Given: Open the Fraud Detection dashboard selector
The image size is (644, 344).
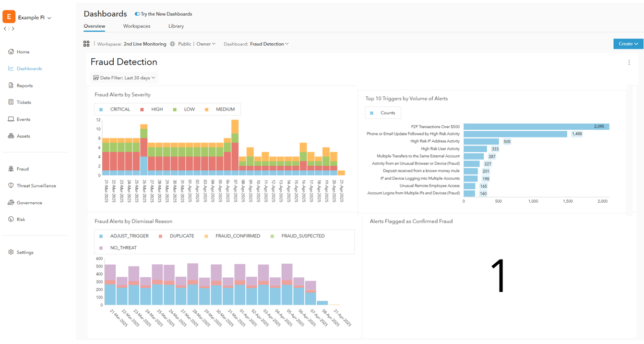Looking at the screenshot, I should pyautogui.click(x=269, y=44).
